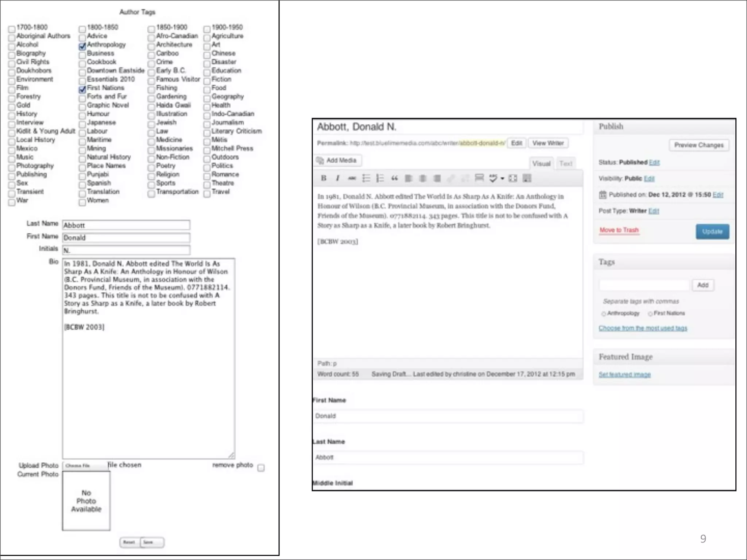
Task: Click the strikethrough formatting icon
Action: pyautogui.click(x=352, y=178)
